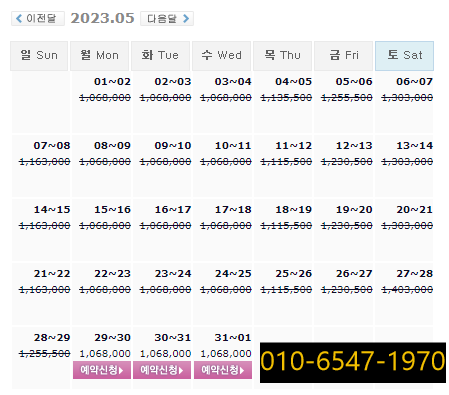Click date range 16~17
Viewport: 449px width, 395px height.
coord(173,210)
